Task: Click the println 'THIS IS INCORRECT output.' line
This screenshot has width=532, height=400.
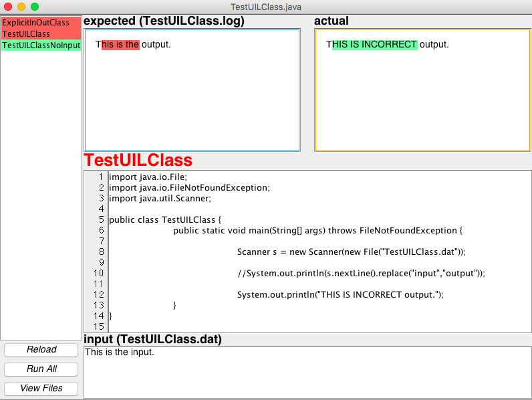Action: [340, 295]
